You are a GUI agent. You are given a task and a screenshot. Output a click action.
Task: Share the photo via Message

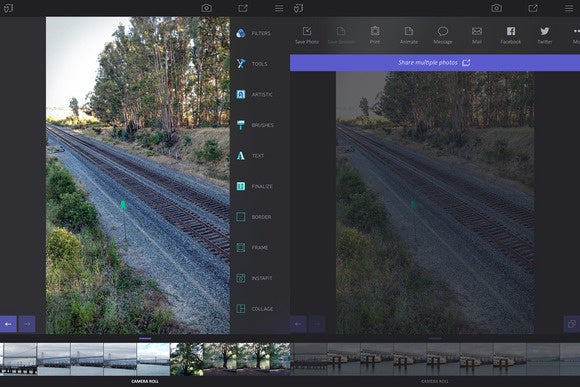443,36
